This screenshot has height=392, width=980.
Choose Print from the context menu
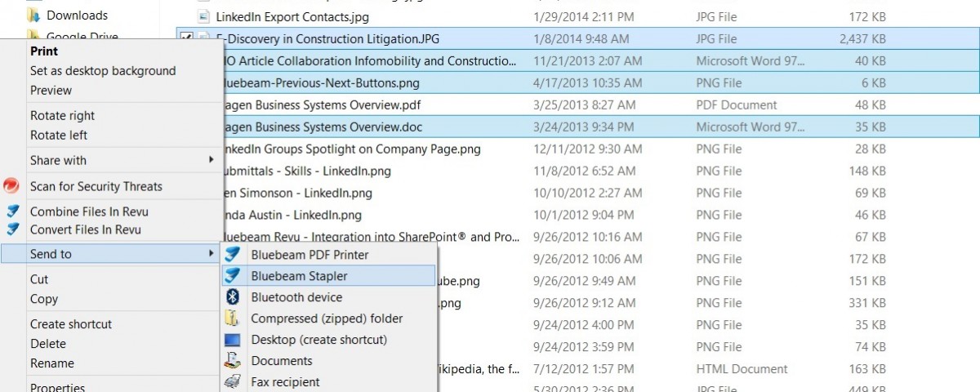44,51
